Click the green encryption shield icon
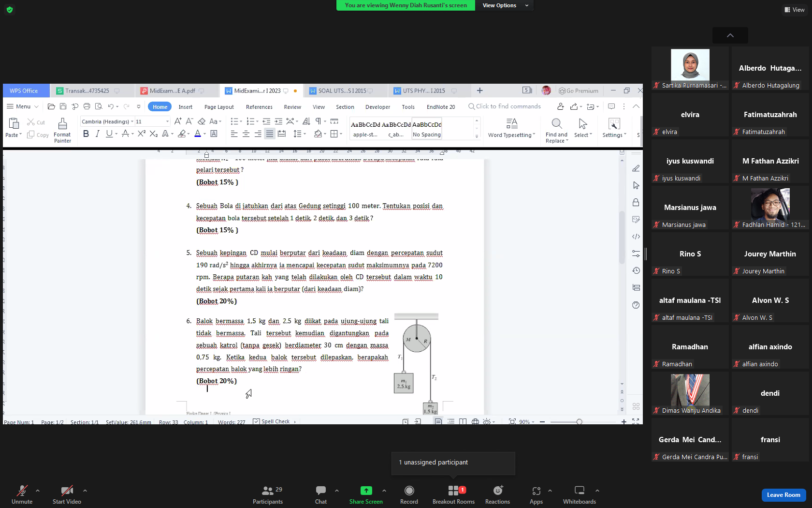This screenshot has height=508, width=812. [10, 10]
